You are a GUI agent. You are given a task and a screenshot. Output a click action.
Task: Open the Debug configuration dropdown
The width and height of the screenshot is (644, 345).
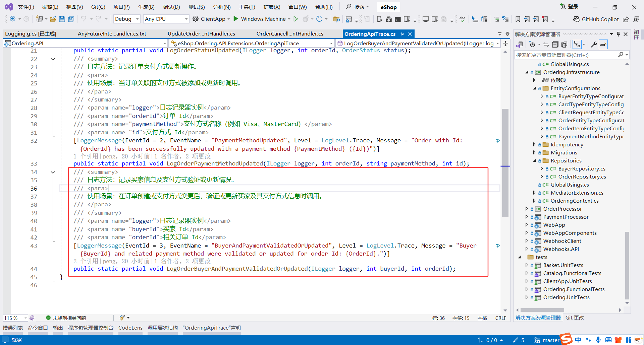127,19
